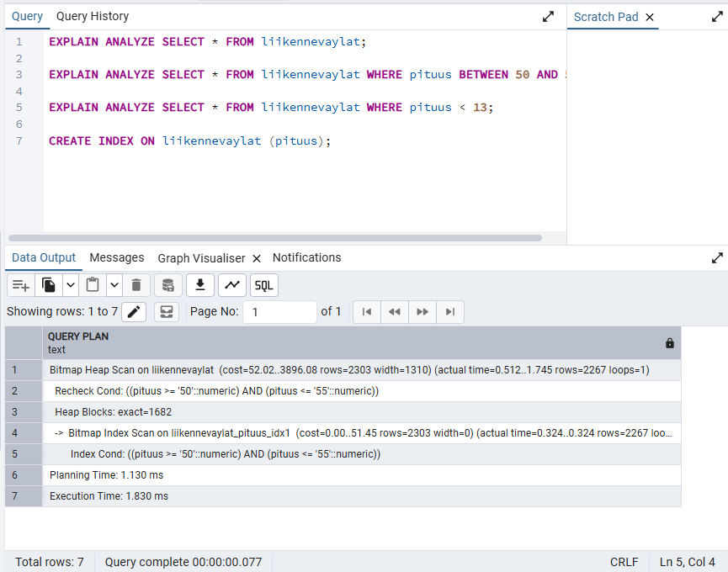This screenshot has width=728, height=572.
Task: Open the paste options dropdown arrow
Action: (114, 285)
